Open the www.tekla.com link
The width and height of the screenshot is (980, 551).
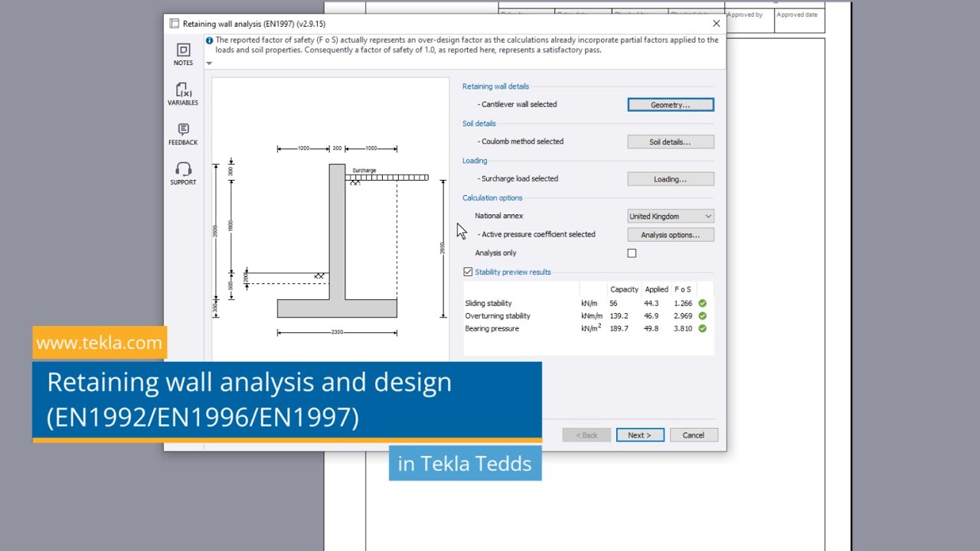tap(99, 343)
